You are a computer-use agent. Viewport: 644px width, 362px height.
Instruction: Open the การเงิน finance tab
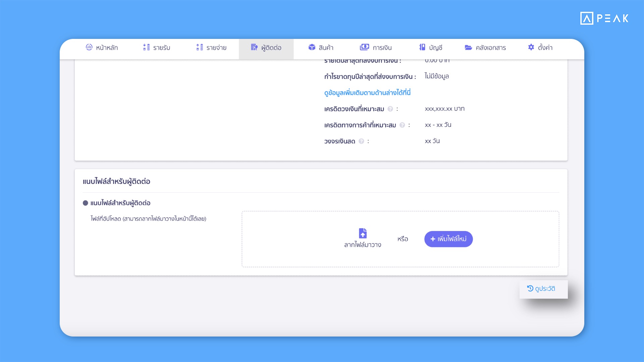point(376,48)
